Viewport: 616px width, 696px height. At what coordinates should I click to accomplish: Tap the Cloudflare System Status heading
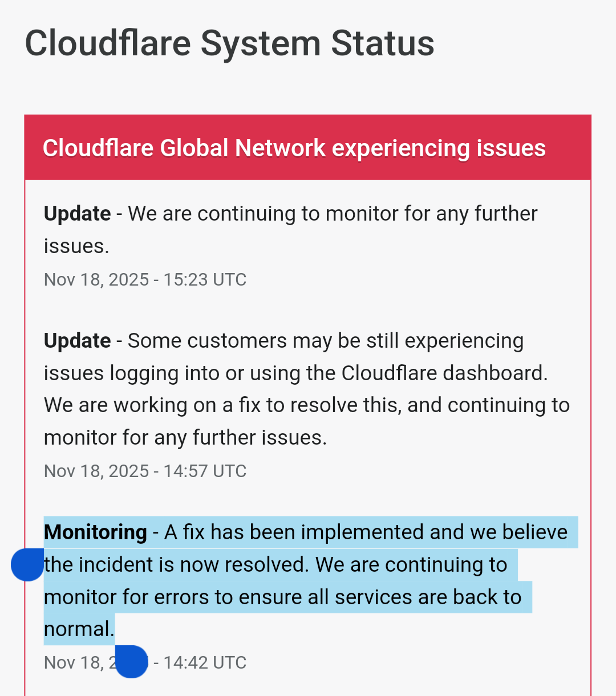[229, 43]
